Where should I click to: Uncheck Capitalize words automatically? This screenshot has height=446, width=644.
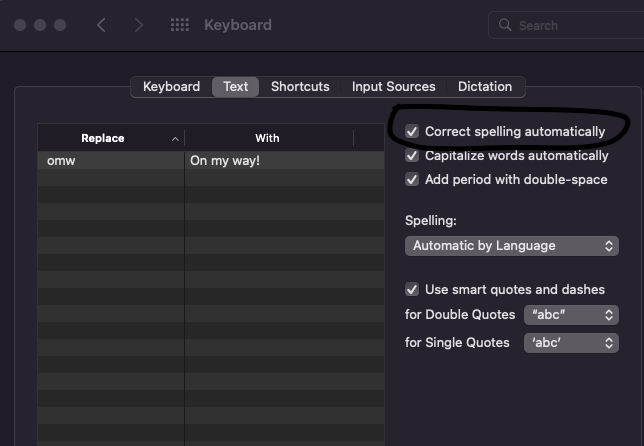[x=412, y=156]
